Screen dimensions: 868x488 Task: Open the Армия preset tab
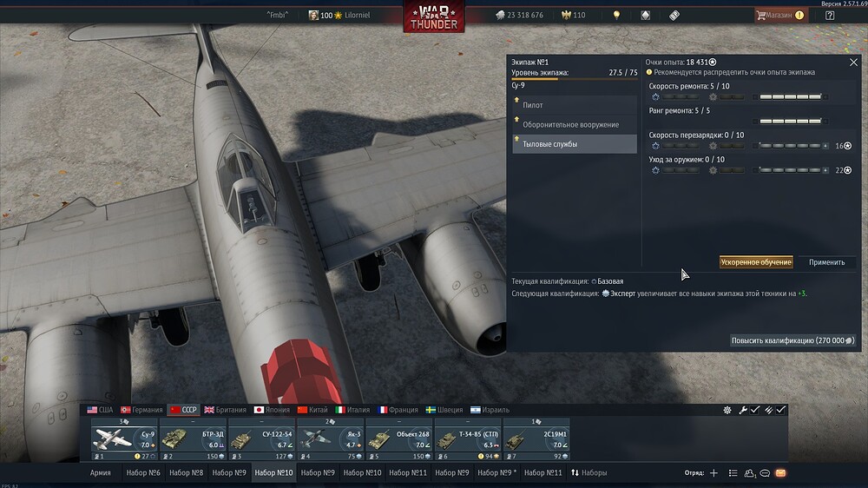pos(100,472)
